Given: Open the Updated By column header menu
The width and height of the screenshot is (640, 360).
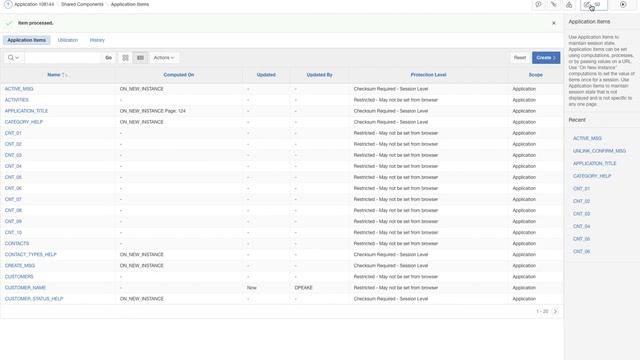Looking at the screenshot, I should click(320, 75).
